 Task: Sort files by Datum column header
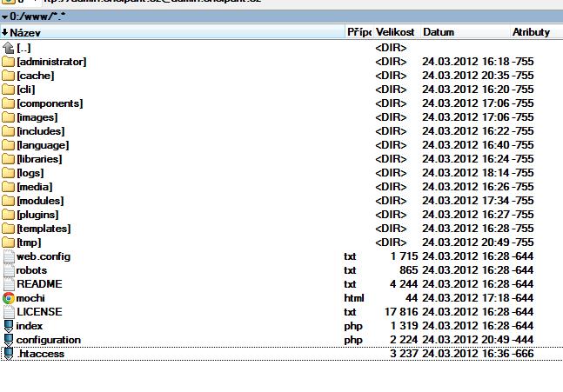click(x=439, y=32)
